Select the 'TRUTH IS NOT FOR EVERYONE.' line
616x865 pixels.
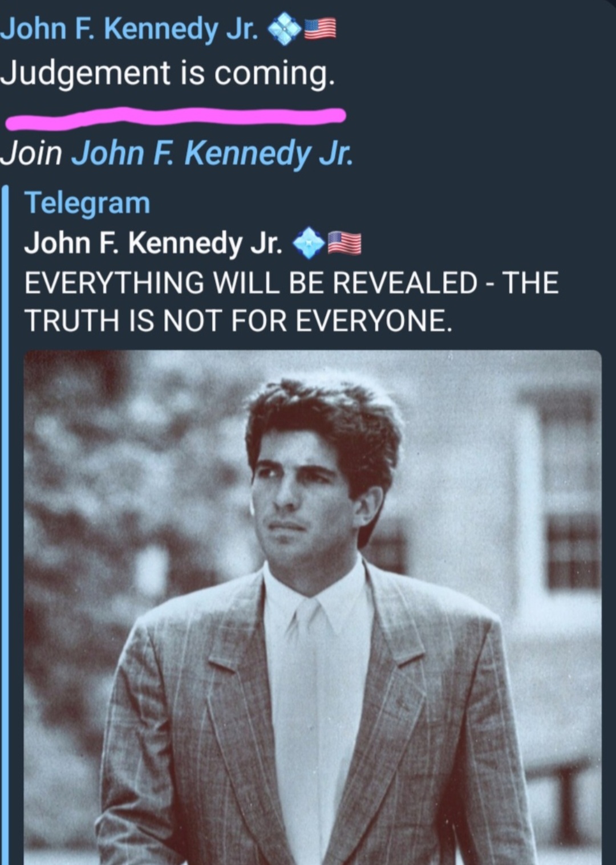click(x=238, y=321)
